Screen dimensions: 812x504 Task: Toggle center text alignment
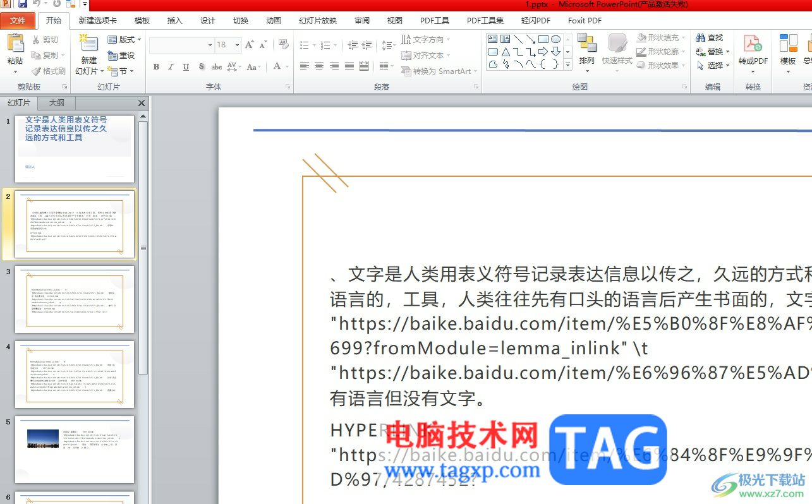tap(319, 66)
